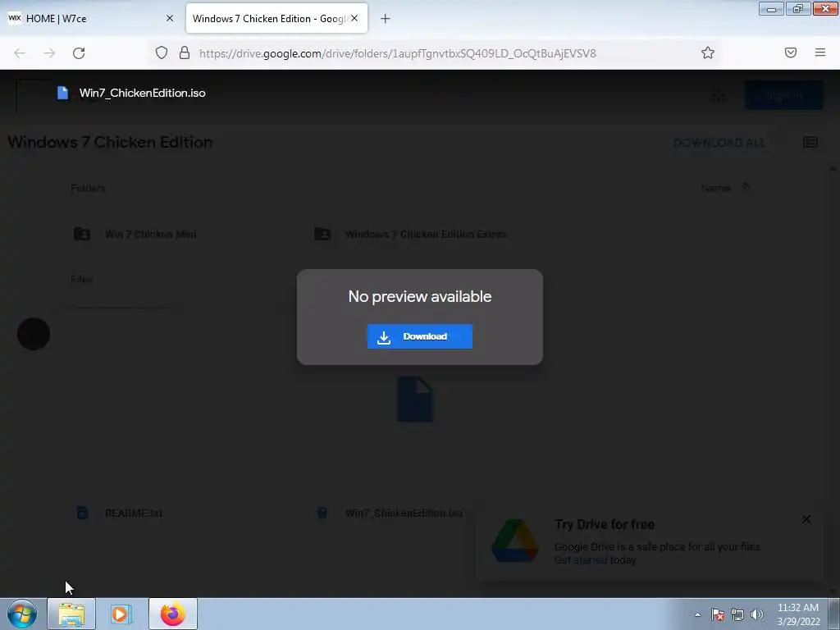The height and width of the screenshot is (630, 840).
Task: Open a new browser tab
Action: coord(386,19)
